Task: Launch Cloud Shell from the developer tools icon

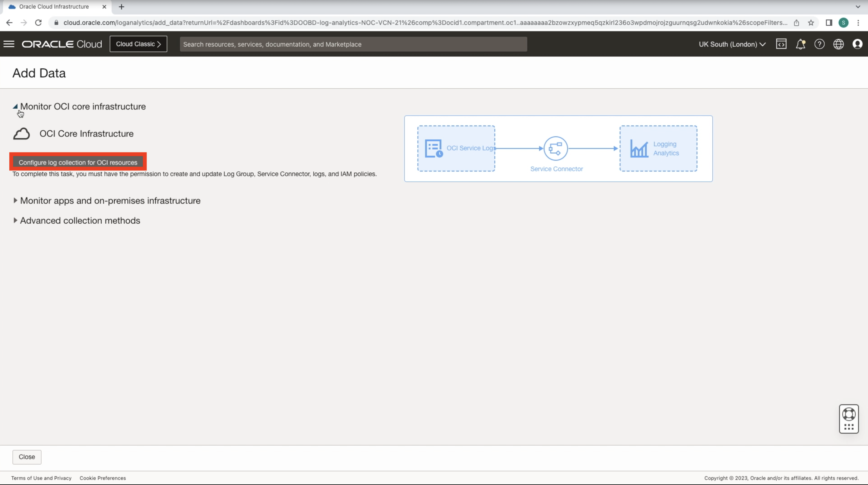Action: coord(781,44)
